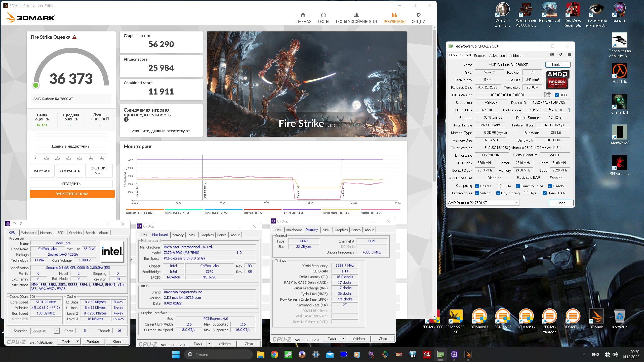
Task: Open the 3DMark06 desktop shortcut
Action: [526, 319]
